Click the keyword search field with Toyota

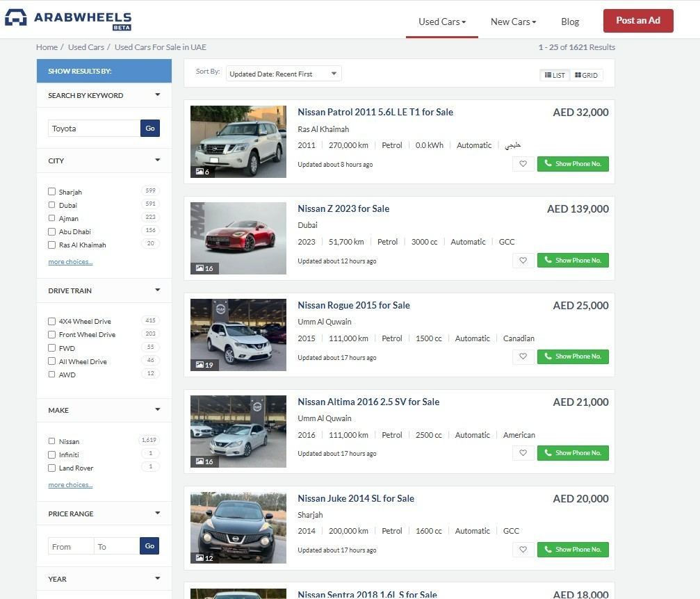click(94, 128)
